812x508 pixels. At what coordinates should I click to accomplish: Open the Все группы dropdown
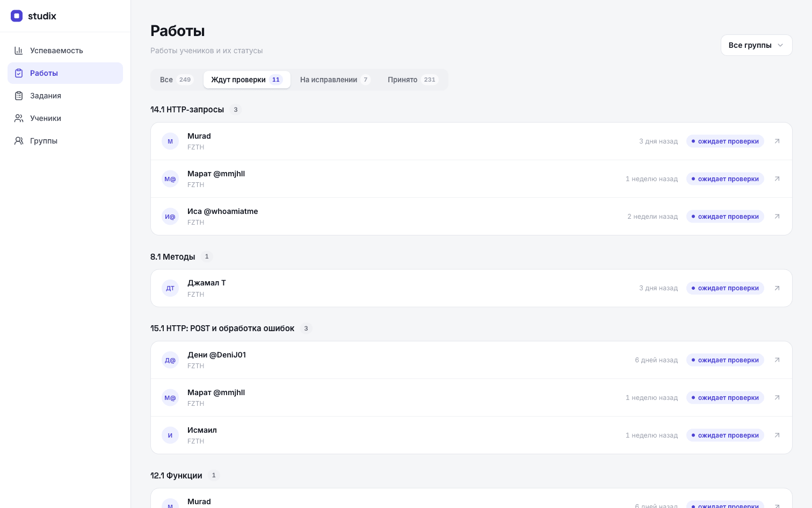point(756,45)
